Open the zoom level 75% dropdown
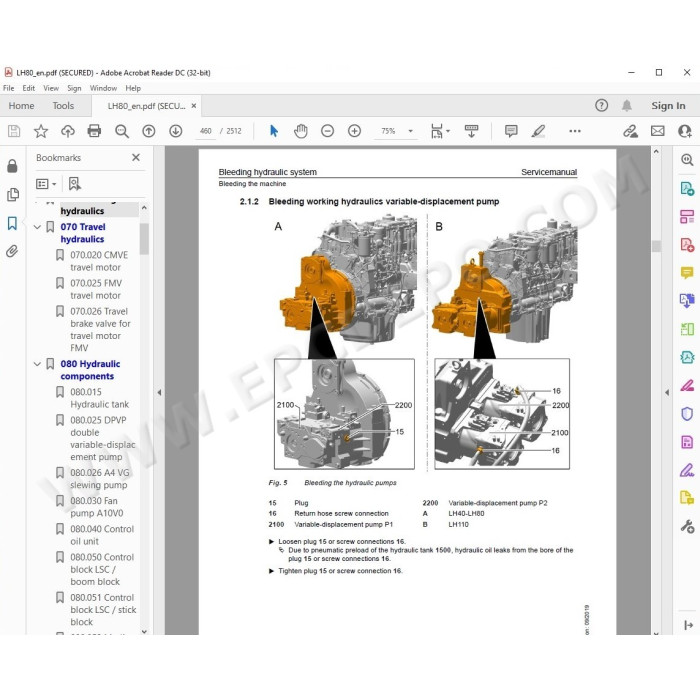700x700 pixels. 410,131
